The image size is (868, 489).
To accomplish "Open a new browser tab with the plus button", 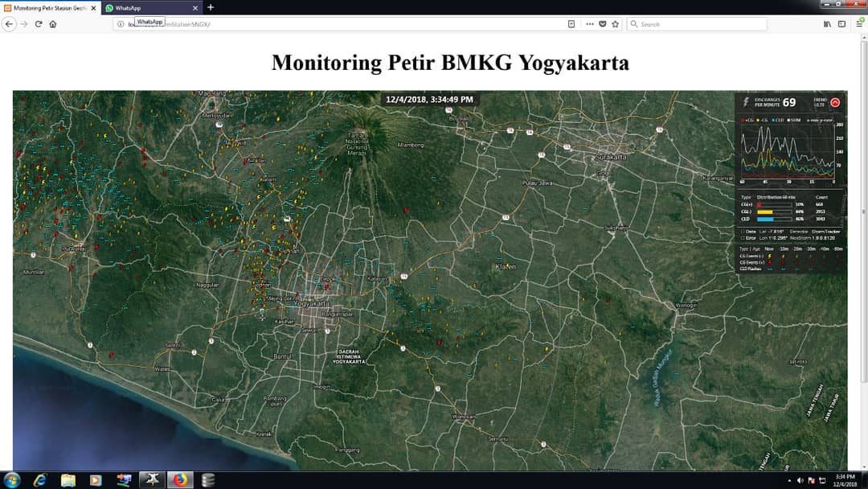I will [211, 7].
